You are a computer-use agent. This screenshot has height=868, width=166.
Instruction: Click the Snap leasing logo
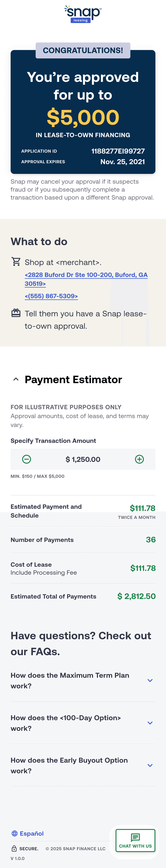[83, 14]
